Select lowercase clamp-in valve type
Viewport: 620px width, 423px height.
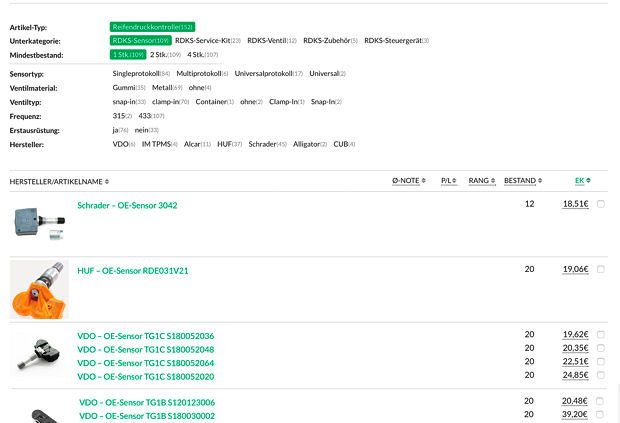170,102
